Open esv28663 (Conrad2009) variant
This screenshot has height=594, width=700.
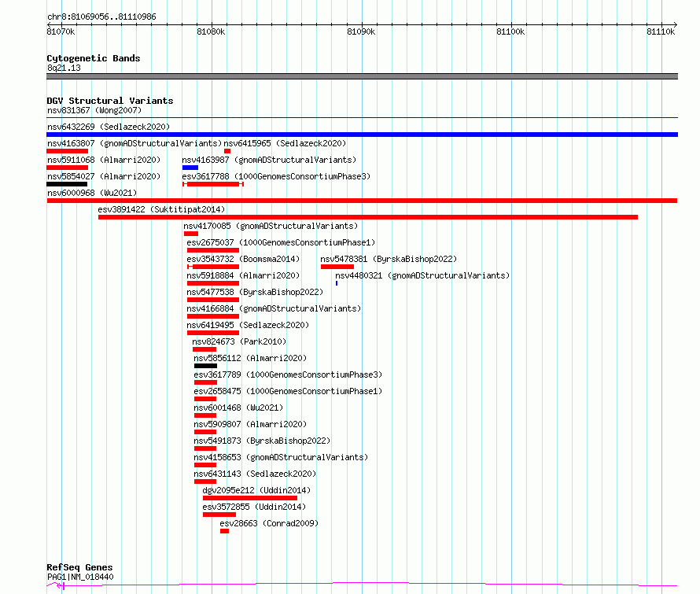(269, 523)
